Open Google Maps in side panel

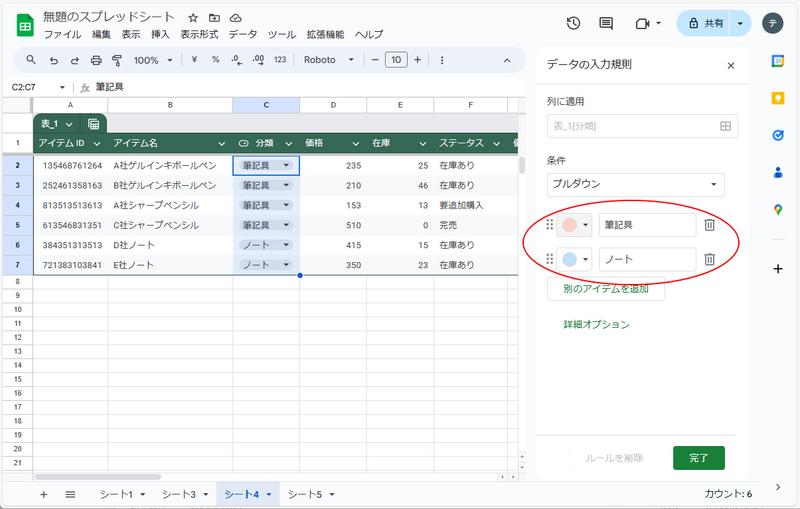click(x=778, y=210)
